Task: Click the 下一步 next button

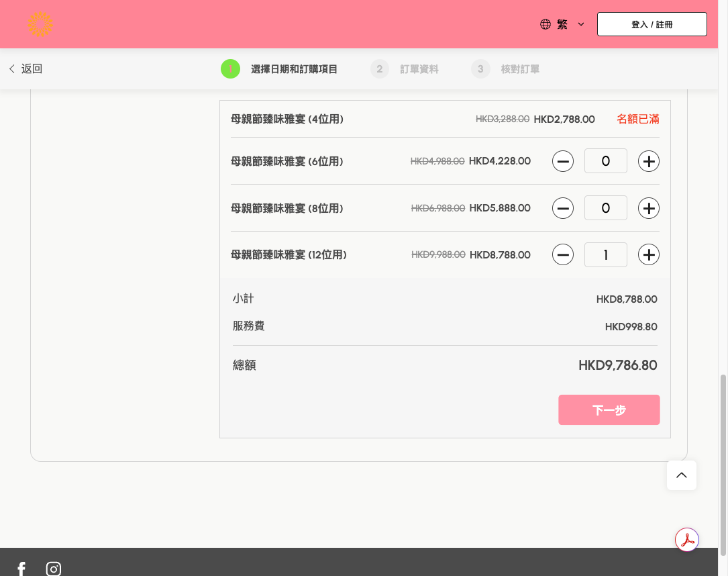Action: click(x=609, y=410)
